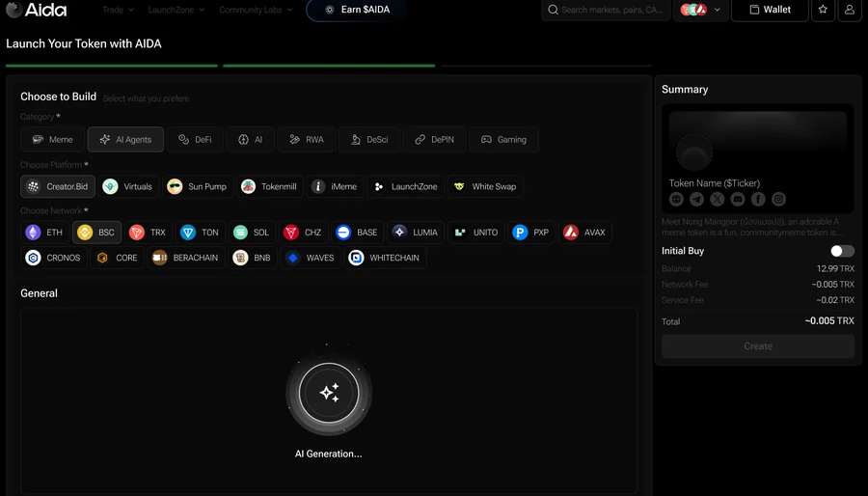Expand the LaunchZone menu

tap(176, 10)
